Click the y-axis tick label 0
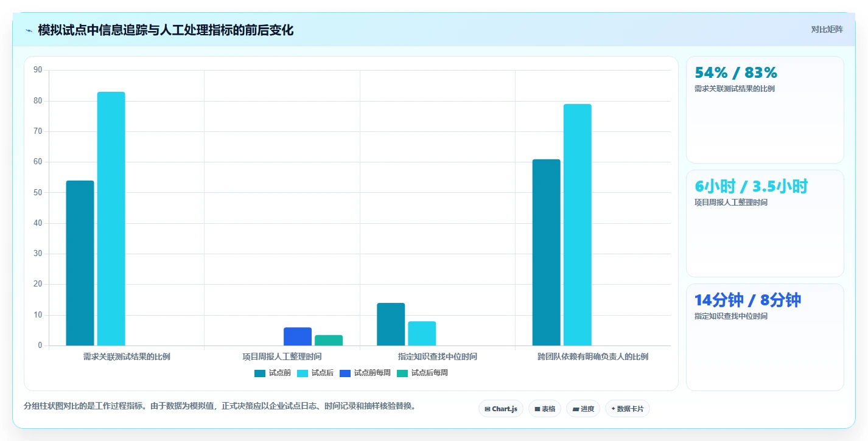868x441 pixels. coord(40,346)
